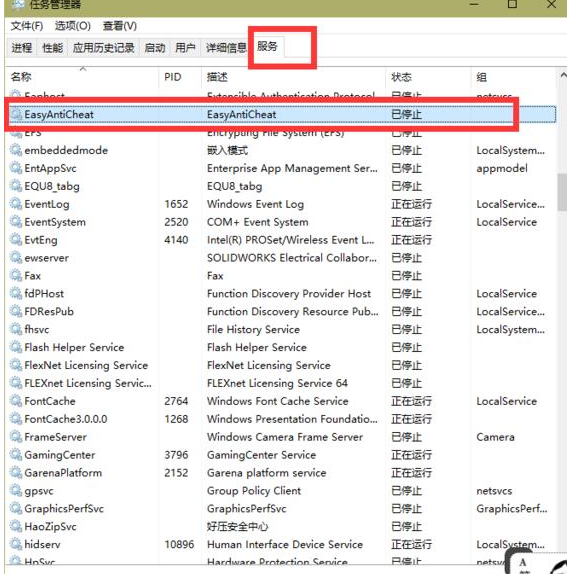567x574 pixels.
Task: Switch to the 性能 tab
Action: pos(52,48)
